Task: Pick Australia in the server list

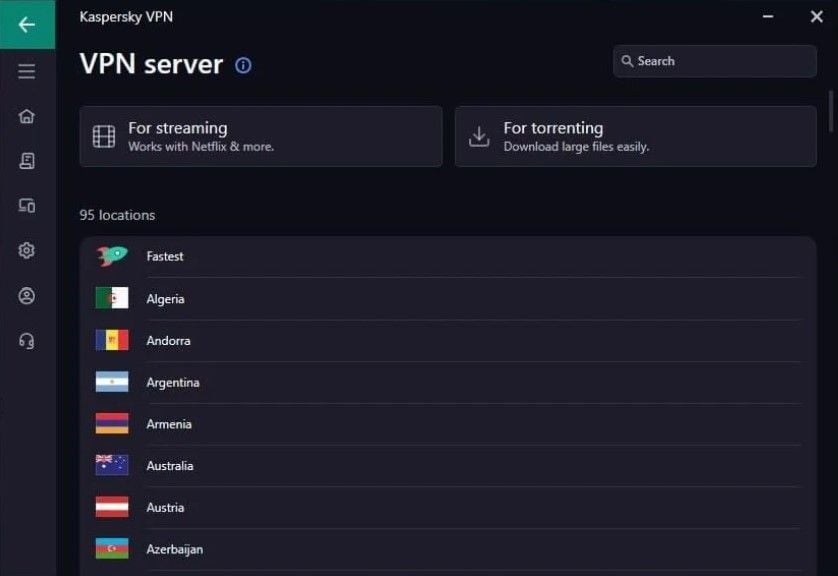Action: pyautogui.click(x=448, y=465)
